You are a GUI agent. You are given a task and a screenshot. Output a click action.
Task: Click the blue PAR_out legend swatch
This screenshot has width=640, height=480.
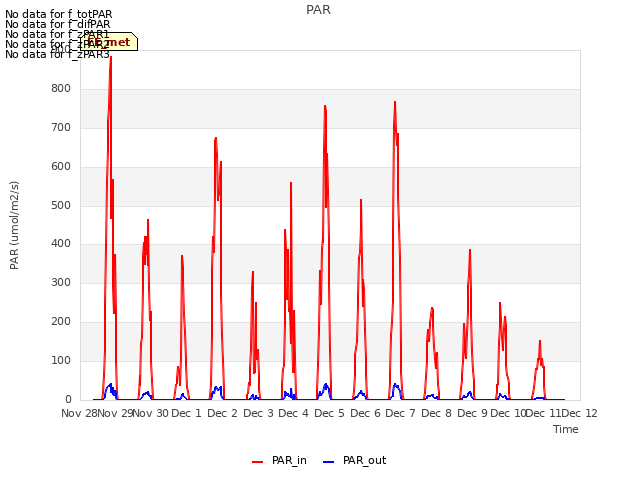pos(329,462)
